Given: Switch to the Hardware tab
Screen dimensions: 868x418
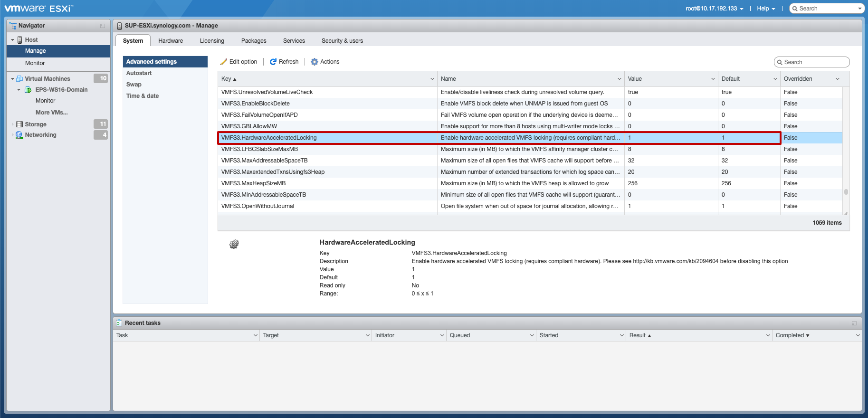Looking at the screenshot, I should (171, 41).
